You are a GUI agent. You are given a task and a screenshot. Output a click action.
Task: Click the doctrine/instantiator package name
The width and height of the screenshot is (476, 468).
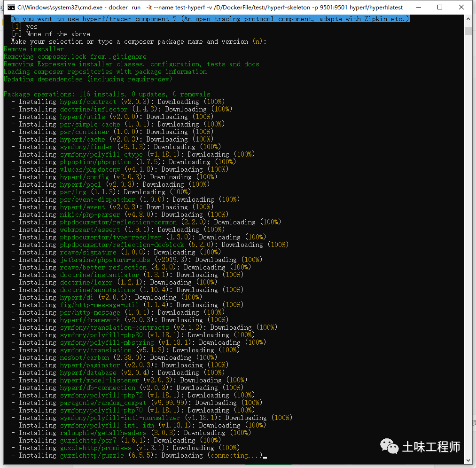pos(100,275)
